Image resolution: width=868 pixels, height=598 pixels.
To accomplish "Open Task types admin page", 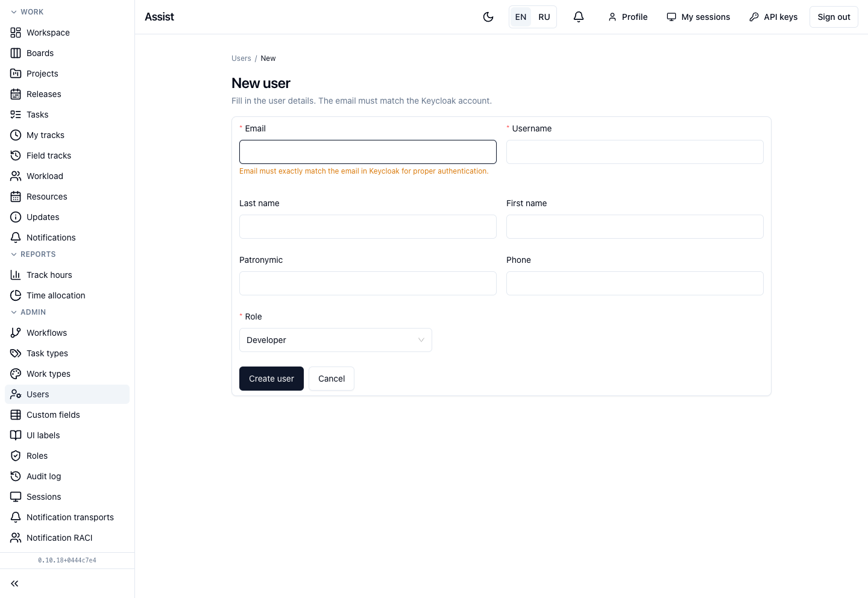I will click(x=67, y=353).
